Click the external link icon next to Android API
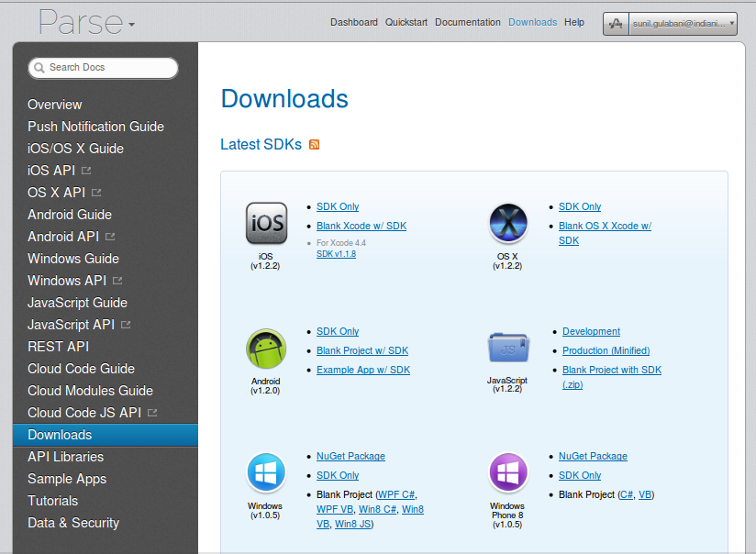The height and width of the screenshot is (554, 756). click(x=110, y=237)
